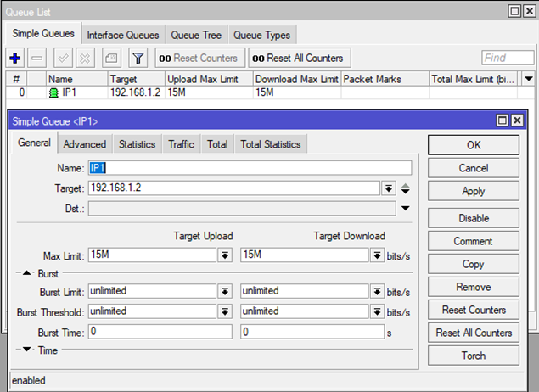Click the Disable X toolbar icon
This screenshot has height=392, width=539.
[85, 59]
